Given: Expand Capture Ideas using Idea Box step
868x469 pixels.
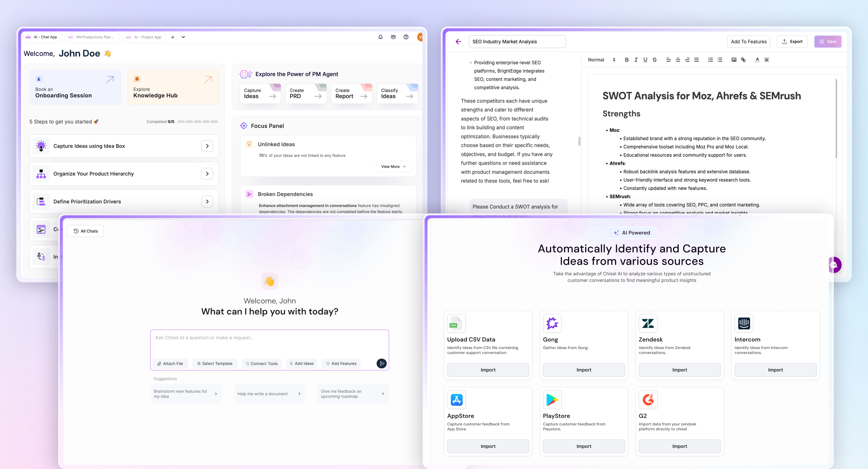Looking at the screenshot, I should [207, 146].
